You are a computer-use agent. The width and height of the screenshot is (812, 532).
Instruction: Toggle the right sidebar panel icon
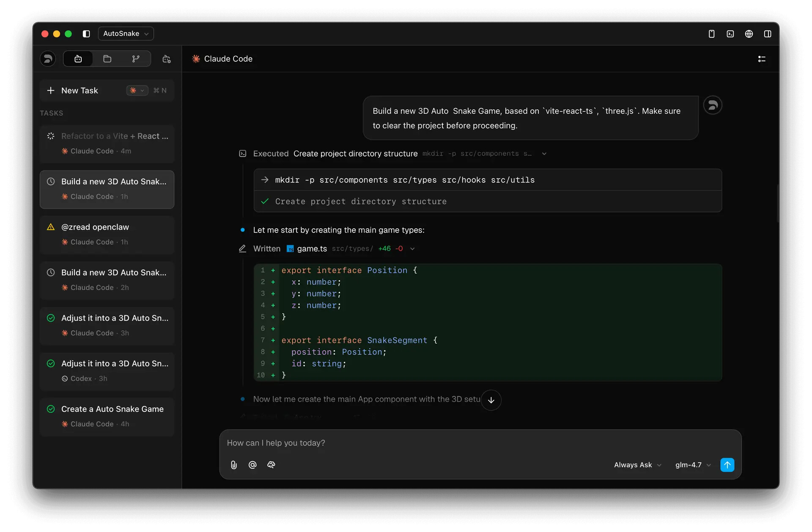[767, 34]
